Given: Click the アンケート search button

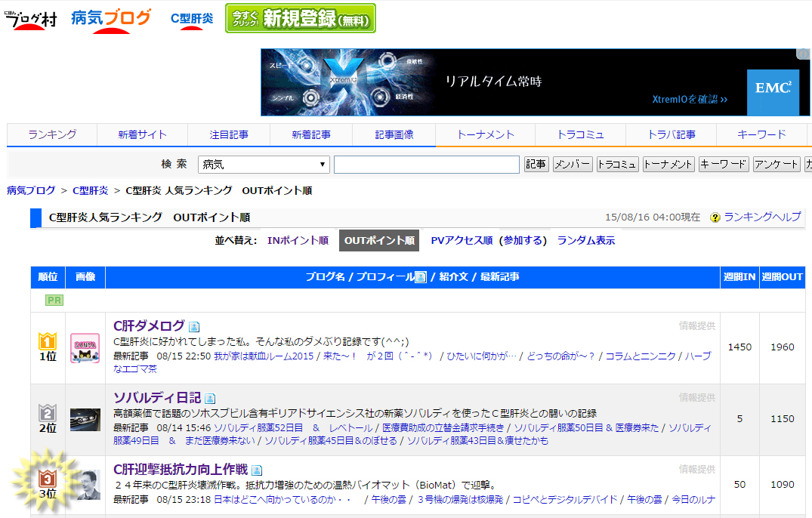Looking at the screenshot, I should 776,165.
